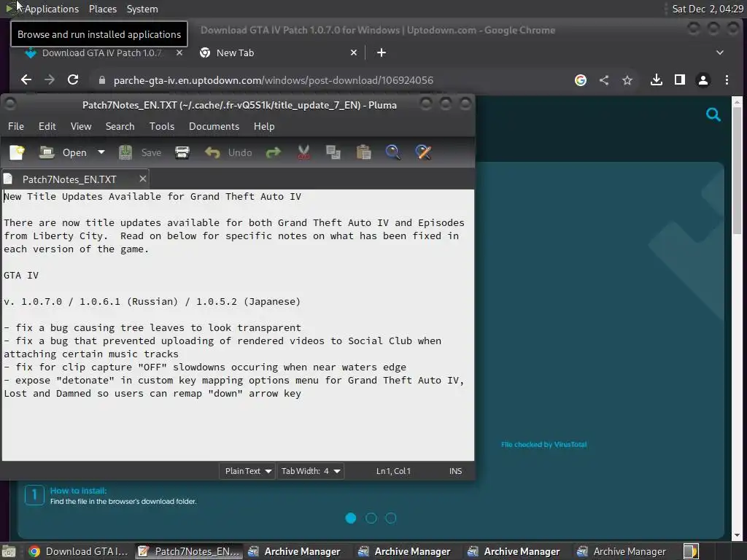Select the third carousel dot on webpage

(x=391, y=518)
